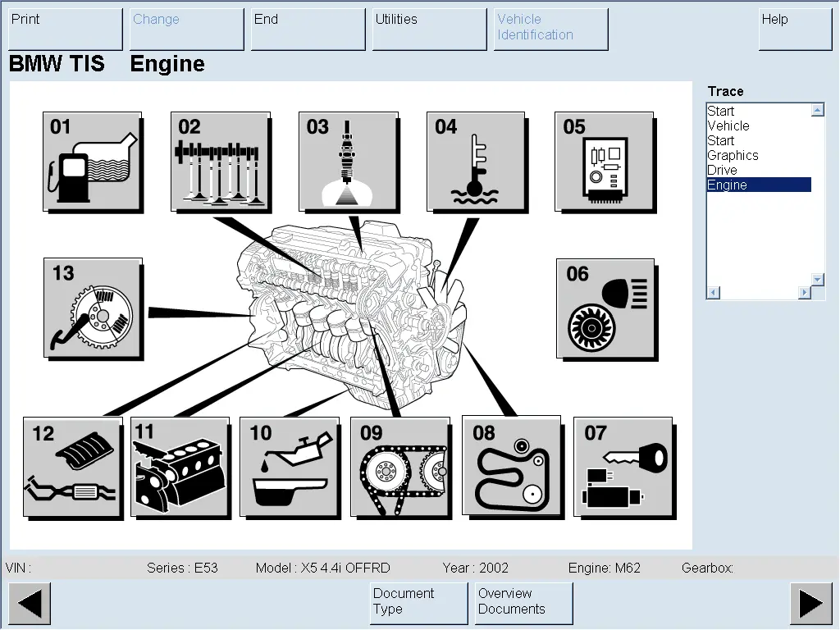Select the 05 engine electronics circuit icon
Viewport: 840px width, 630px height.
[x=604, y=162]
